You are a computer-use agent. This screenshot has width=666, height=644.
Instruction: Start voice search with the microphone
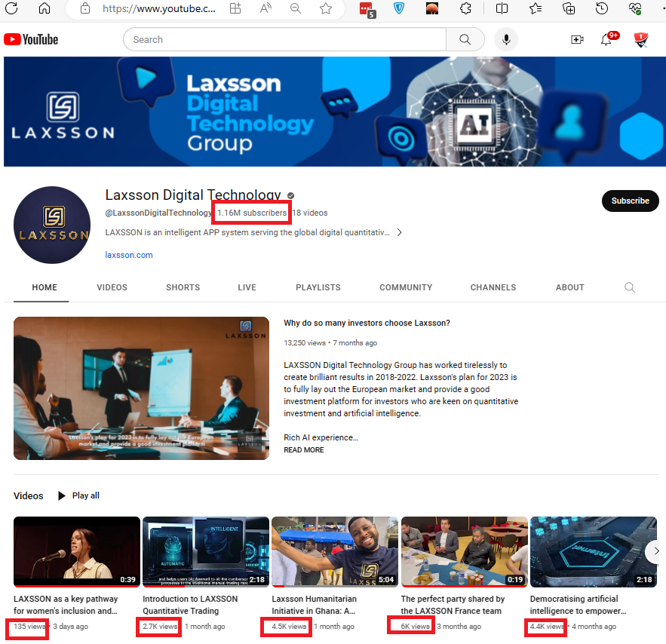(506, 39)
